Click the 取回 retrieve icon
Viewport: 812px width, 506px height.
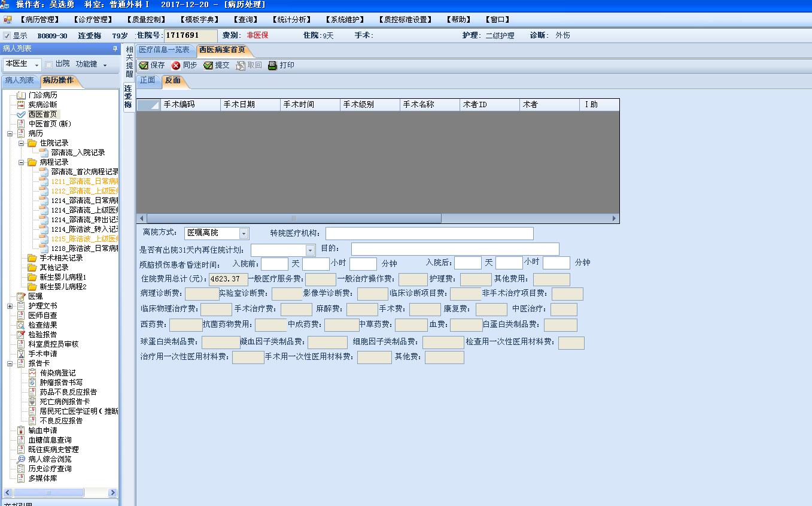[x=241, y=65]
